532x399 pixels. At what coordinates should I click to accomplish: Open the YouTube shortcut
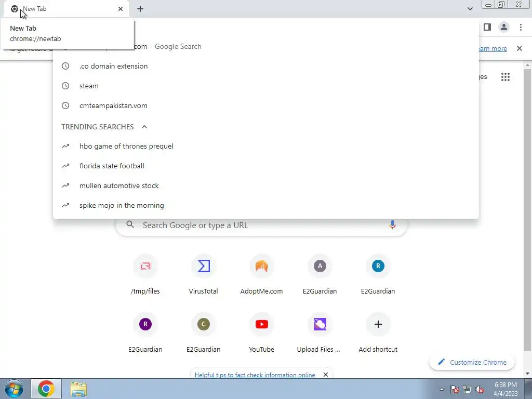tap(262, 334)
